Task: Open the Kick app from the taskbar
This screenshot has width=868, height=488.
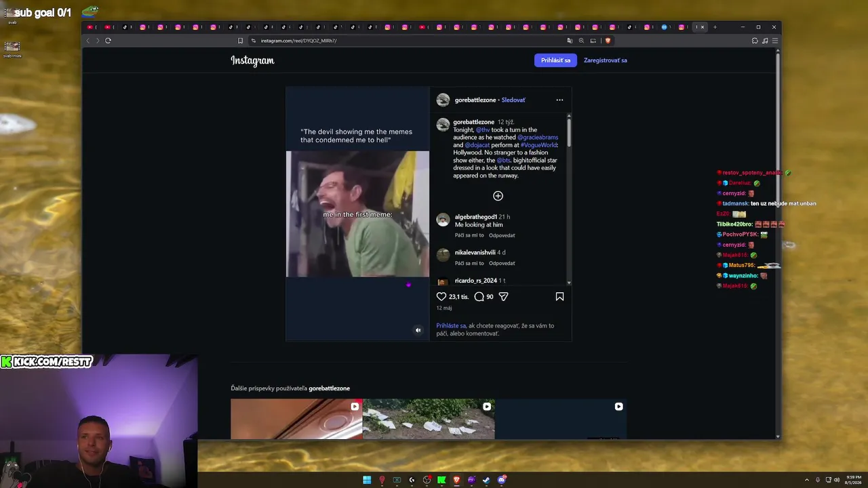Action: (x=441, y=480)
